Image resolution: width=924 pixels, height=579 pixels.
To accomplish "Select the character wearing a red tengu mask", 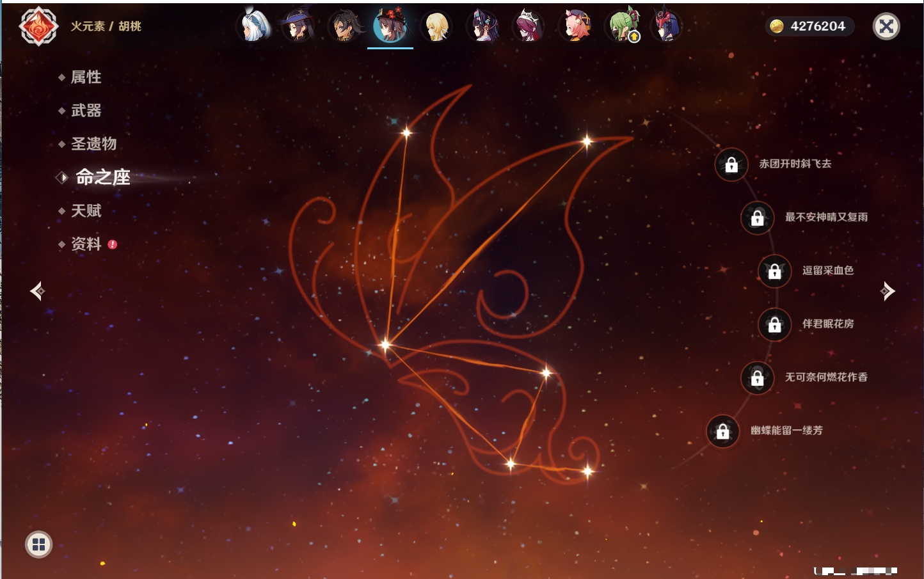I will pos(667,26).
